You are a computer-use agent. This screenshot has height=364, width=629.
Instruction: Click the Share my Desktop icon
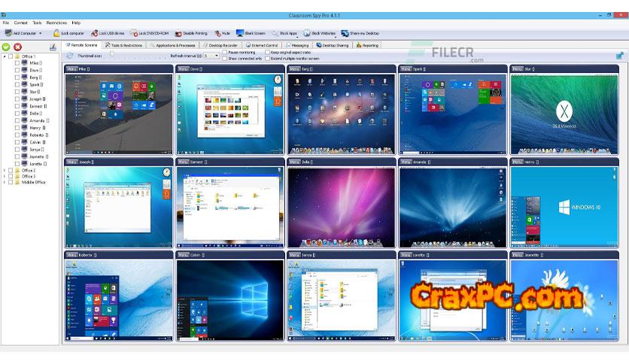tap(345, 33)
